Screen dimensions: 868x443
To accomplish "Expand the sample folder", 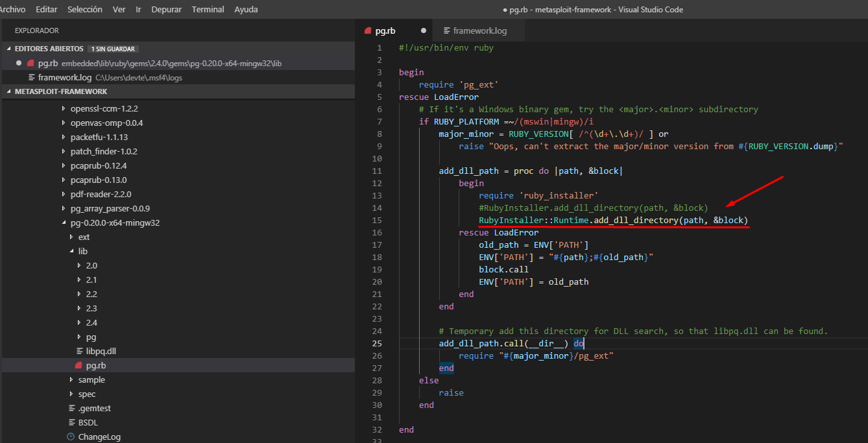I will [71, 380].
